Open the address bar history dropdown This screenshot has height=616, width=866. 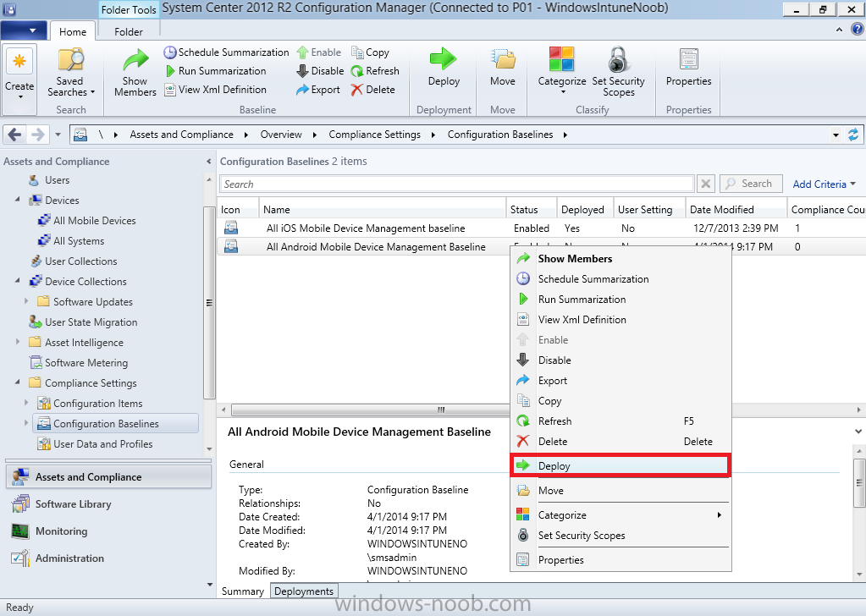(836, 135)
